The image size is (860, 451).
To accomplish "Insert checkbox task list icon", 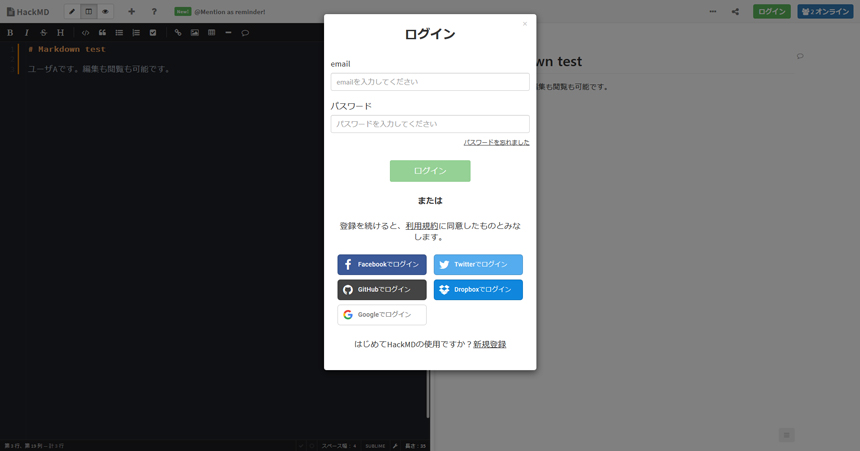I will pos(153,32).
